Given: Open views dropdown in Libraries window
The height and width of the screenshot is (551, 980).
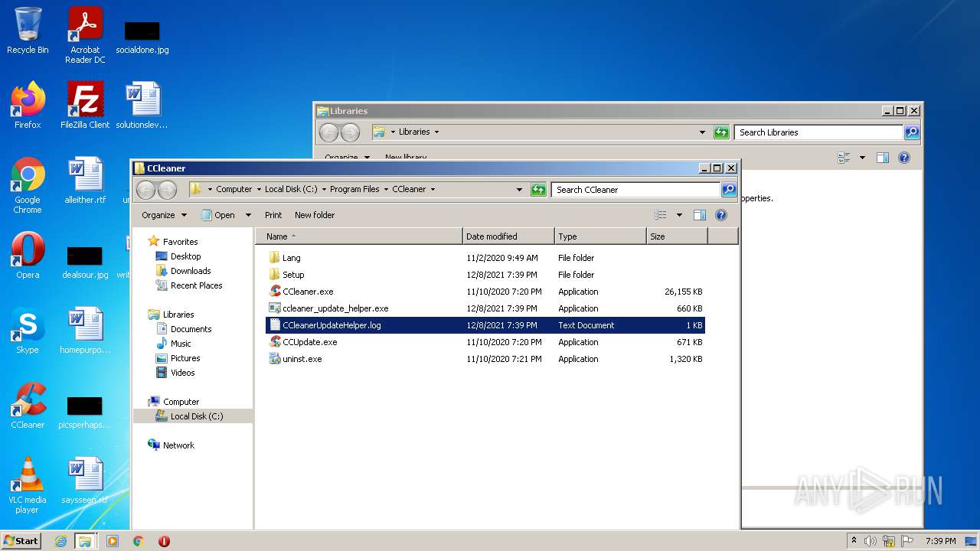Looking at the screenshot, I should tap(862, 158).
